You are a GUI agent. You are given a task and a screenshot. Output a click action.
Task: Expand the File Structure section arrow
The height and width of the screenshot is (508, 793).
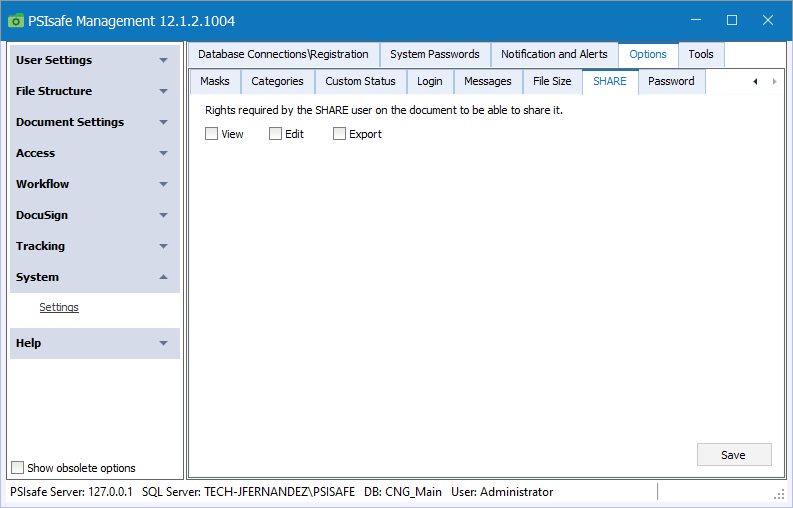(163, 92)
